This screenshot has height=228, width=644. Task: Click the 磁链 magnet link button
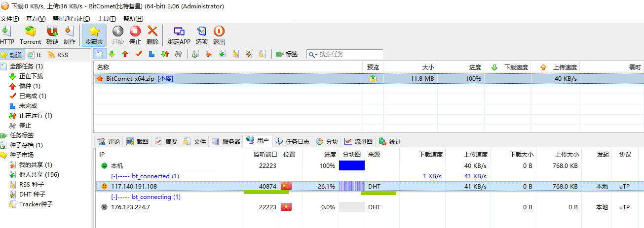(52, 35)
